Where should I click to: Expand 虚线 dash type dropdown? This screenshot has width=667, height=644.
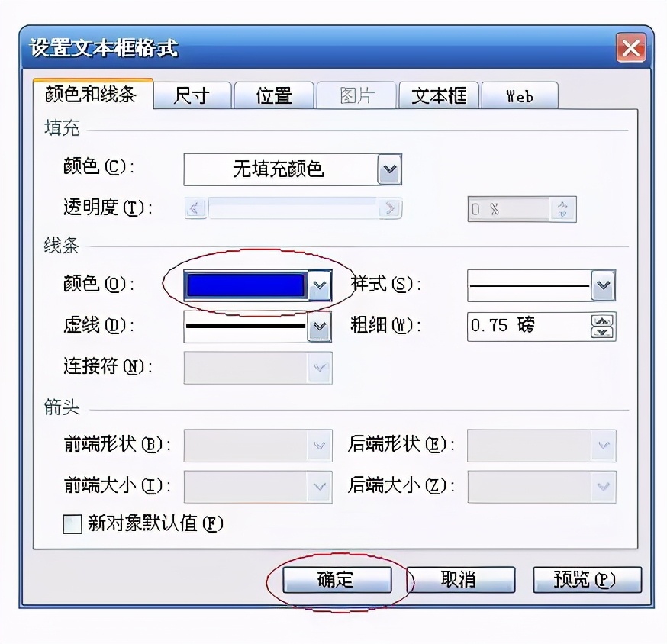point(320,327)
